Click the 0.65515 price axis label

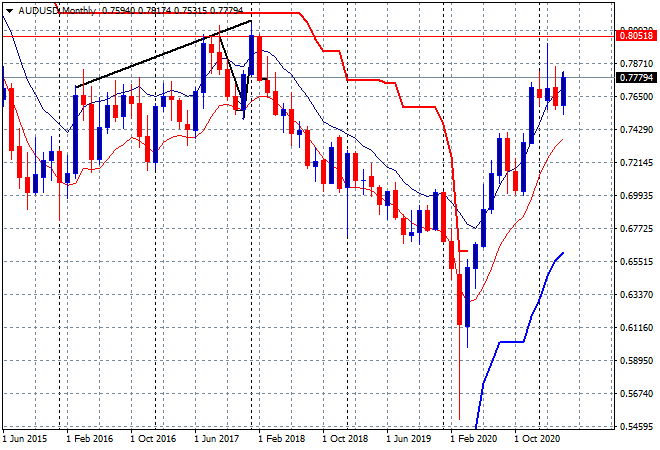coord(636,261)
